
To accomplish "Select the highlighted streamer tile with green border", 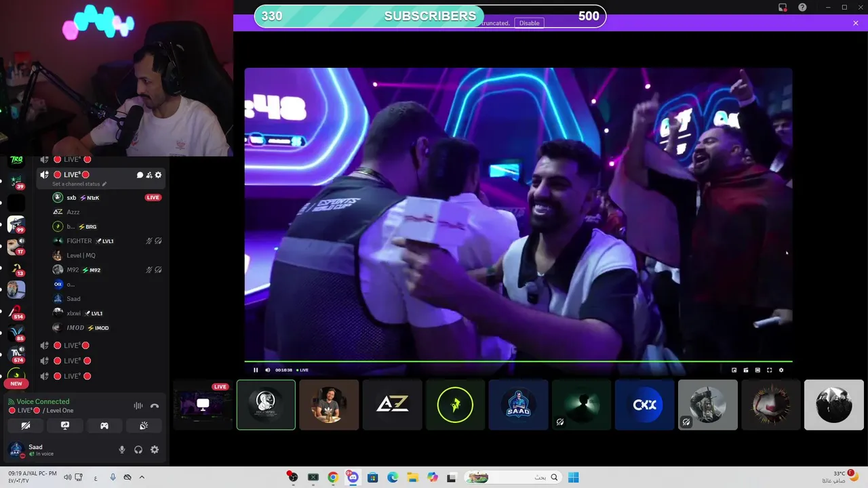I will tap(266, 405).
